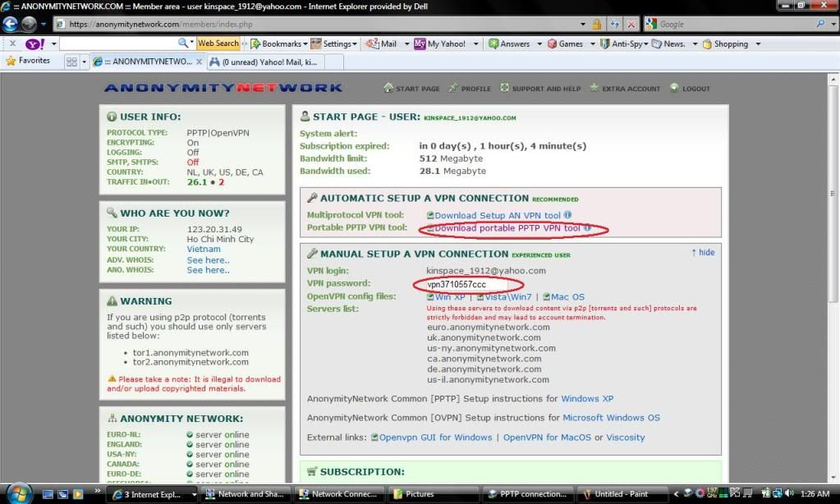
Task: Expand the My Yahoo! dropdown arrow
Action: point(475,44)
